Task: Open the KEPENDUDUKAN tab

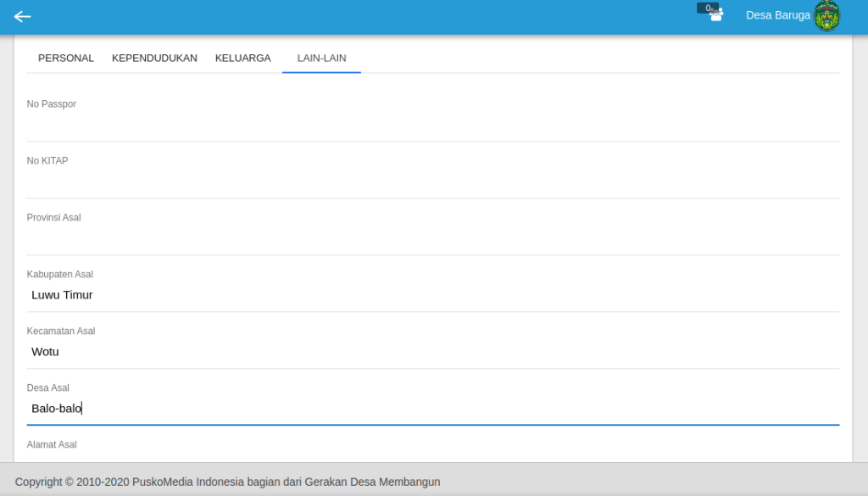Action: (154, 59)
